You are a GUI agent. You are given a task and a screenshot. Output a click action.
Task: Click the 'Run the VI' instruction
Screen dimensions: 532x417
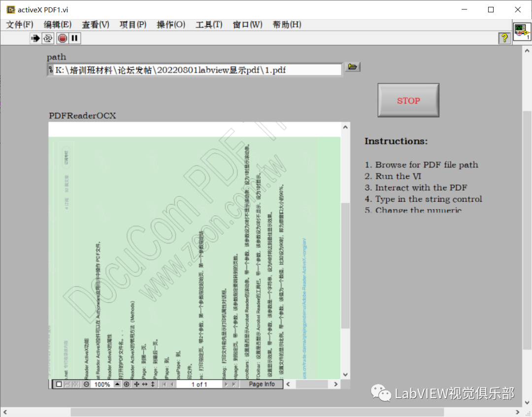click(398, 176)
